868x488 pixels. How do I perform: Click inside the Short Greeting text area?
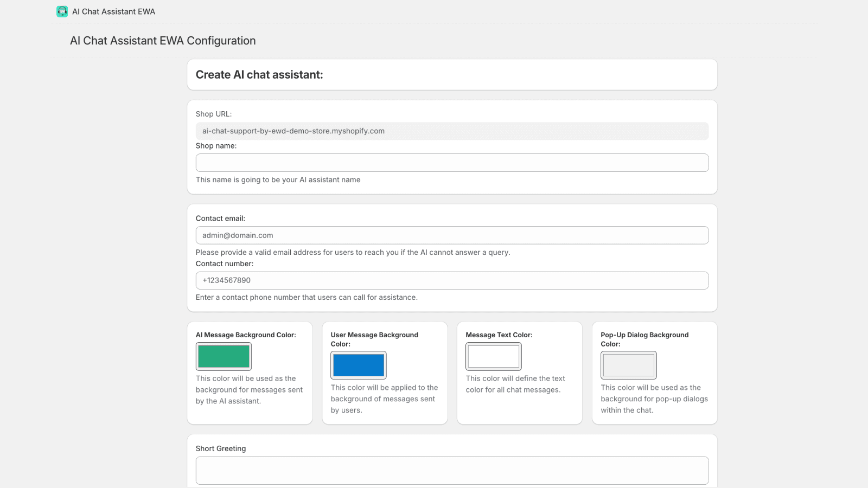point(452,470)
